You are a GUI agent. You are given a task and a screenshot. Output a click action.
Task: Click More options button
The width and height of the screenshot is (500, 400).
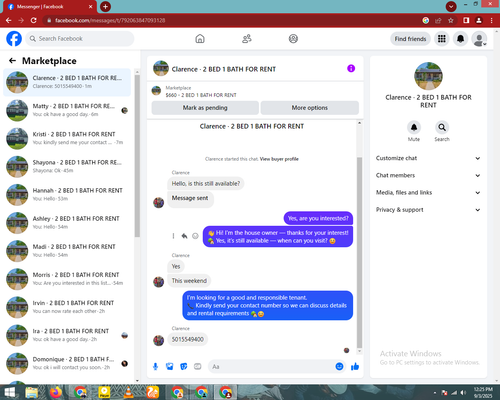(310, 108)
